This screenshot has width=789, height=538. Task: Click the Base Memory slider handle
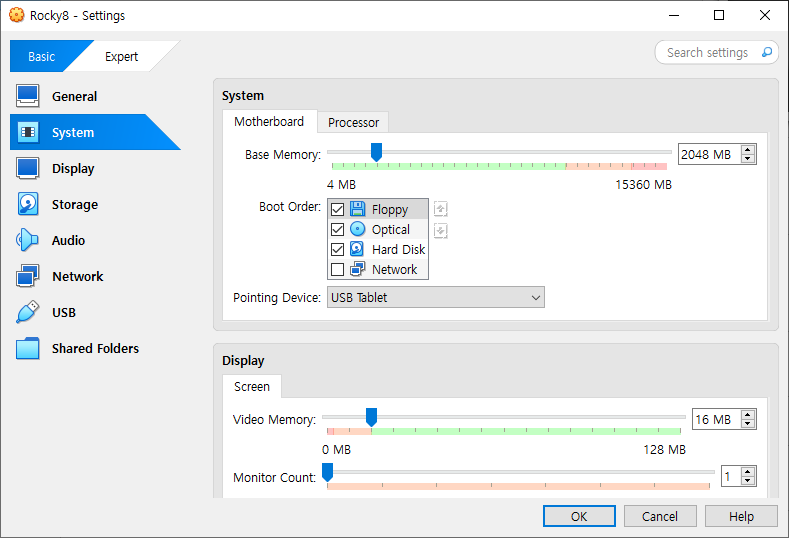coord(376,151)
